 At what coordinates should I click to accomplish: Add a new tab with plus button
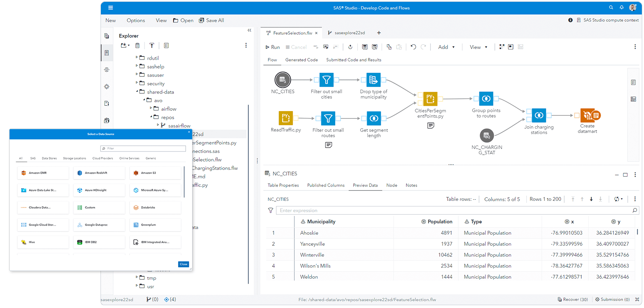[x=379, y=33]
